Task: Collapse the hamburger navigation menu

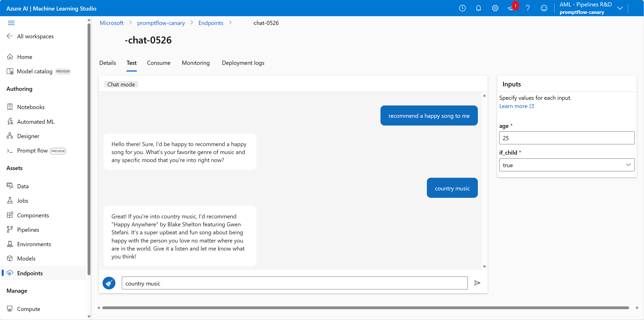Action: point(11,23)
